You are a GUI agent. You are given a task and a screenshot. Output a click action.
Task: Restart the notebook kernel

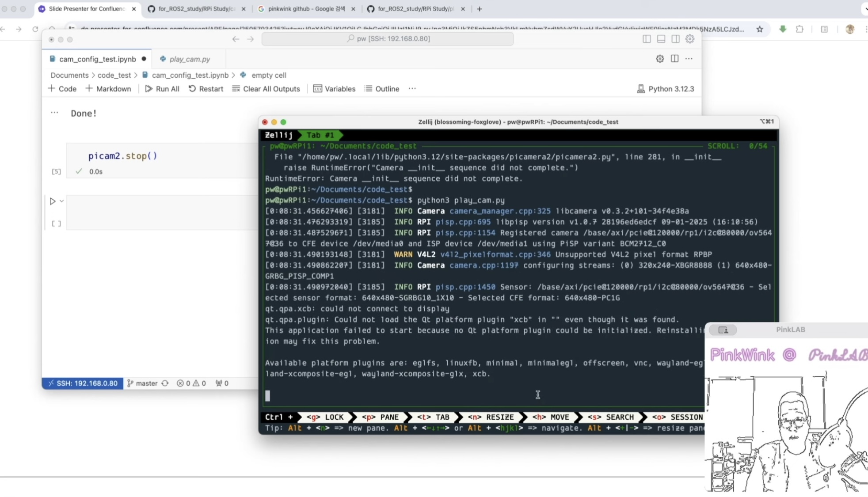point(206,89)
